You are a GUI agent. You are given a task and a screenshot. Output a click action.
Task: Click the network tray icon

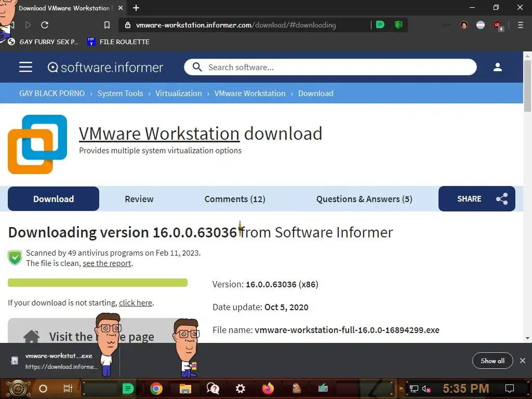tap(414, 389)
